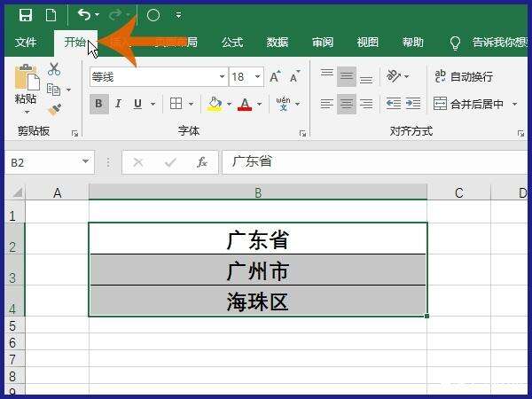Open the 审阅 ribbon tab
The width and height of the screenshot is (532, 399).
pos(323,43)
